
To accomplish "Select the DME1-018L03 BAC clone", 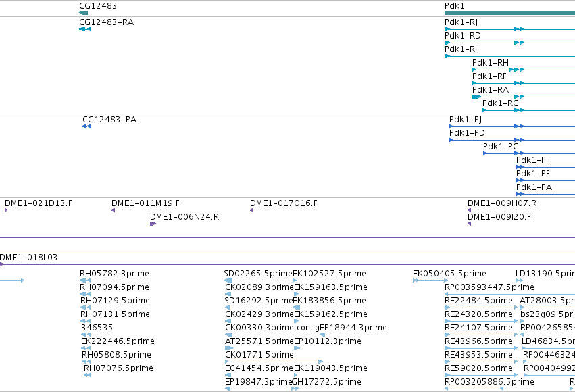I will coord(288,264).
